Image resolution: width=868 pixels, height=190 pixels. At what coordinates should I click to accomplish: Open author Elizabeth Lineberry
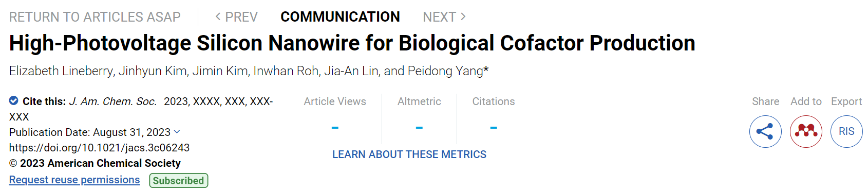pos(62,71)
